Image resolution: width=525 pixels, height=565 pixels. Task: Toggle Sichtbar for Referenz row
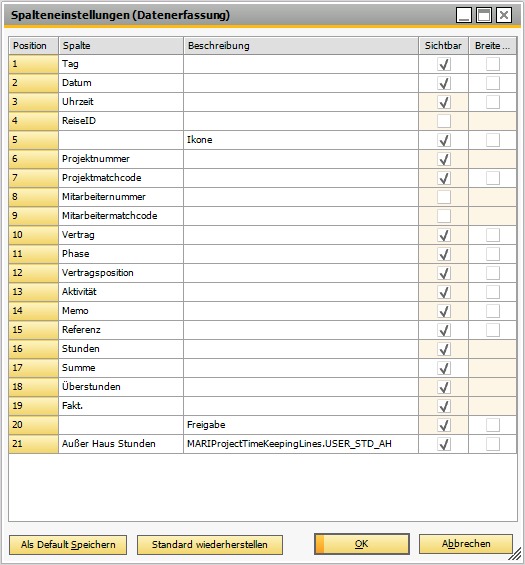click(x=444, y=330)
